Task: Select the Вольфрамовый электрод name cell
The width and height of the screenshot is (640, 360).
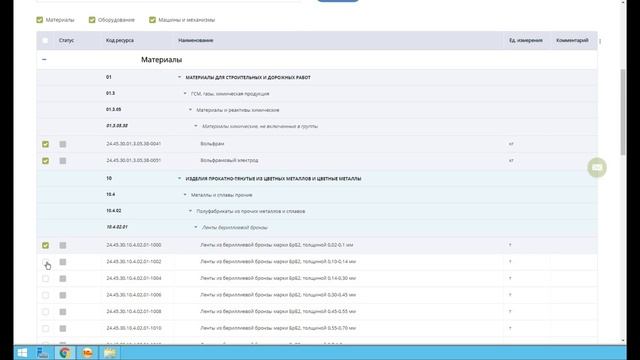Action: click(229, 160)
